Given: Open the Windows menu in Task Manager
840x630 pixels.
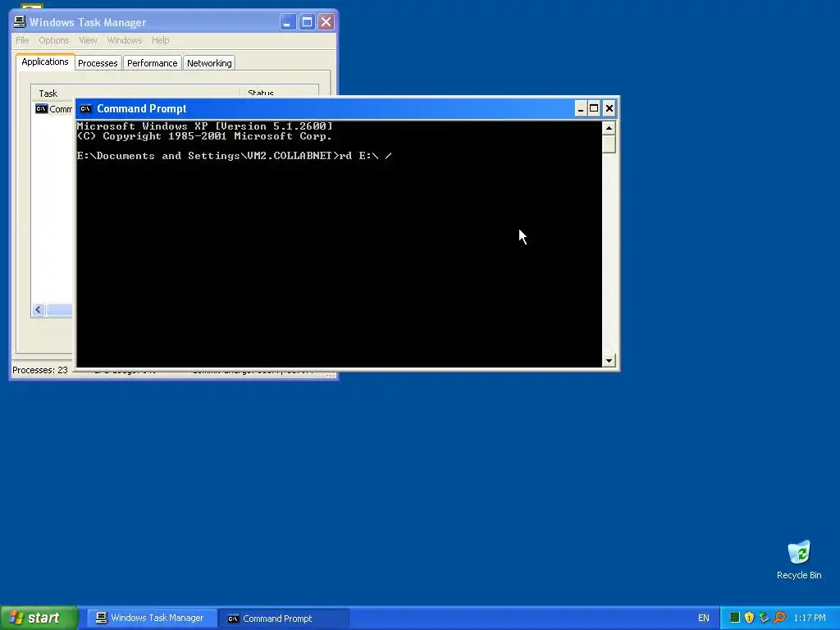Looking at the screenshot, I should [x=125, y=40].
